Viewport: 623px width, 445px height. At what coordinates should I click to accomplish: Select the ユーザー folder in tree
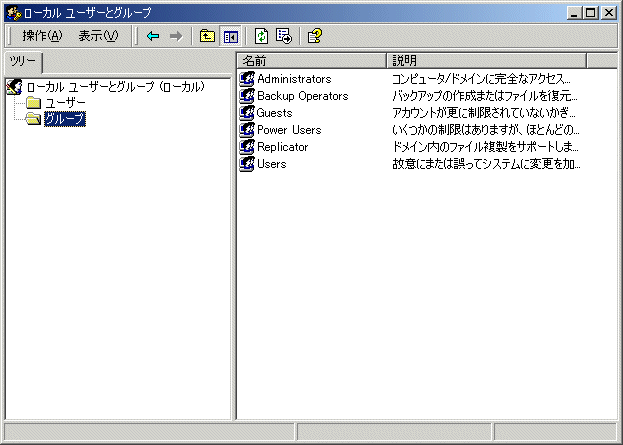point(65,103)
